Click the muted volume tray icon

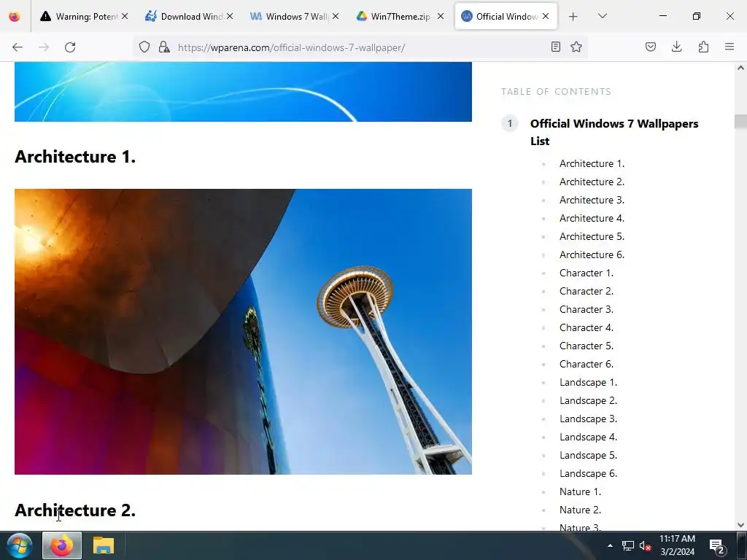tap(645, 545)
